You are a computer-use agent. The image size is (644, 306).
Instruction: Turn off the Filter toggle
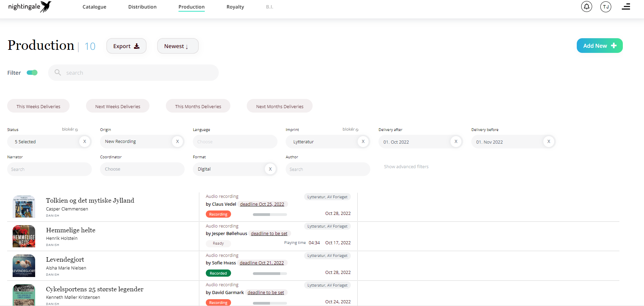[x=32, y=73]
